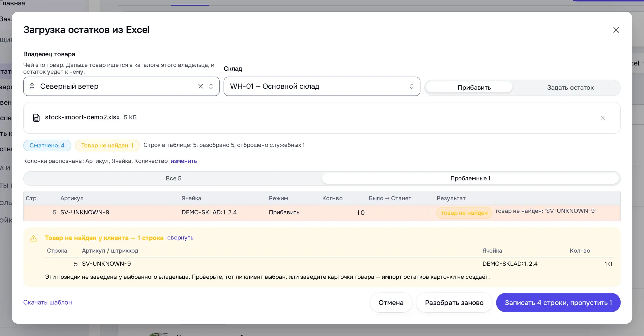Switch to the Все 5 tab
Viewport: 644px width, 336px height.
173,178
